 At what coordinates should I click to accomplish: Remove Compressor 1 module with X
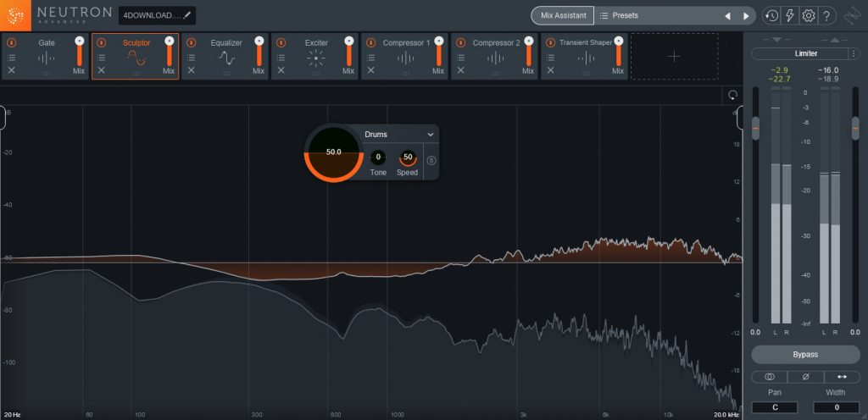(x=371, y=70)
